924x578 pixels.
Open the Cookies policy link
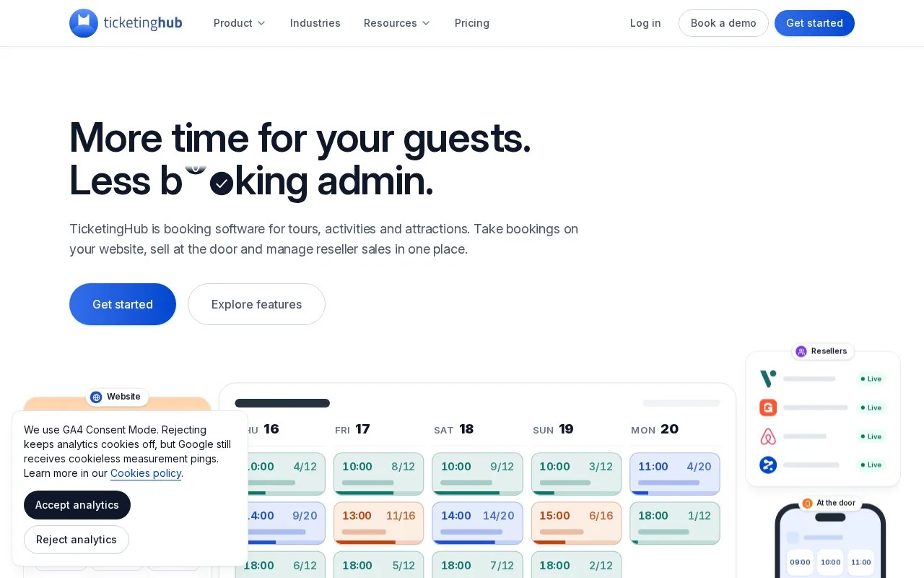click(146, 473)
